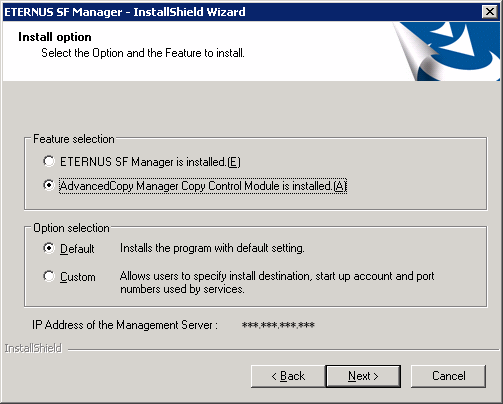Click the 'Install option' heading
The image size is (503, 404).
(55, 37)
